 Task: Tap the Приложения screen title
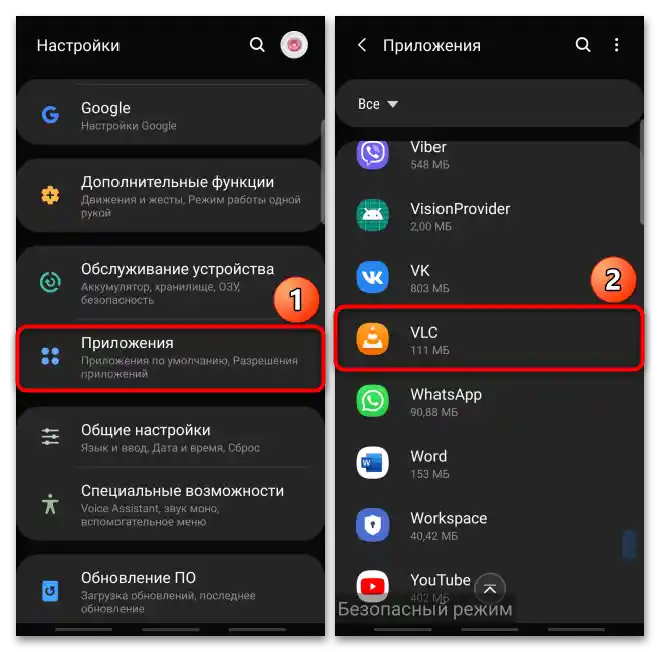coord(431,45)
